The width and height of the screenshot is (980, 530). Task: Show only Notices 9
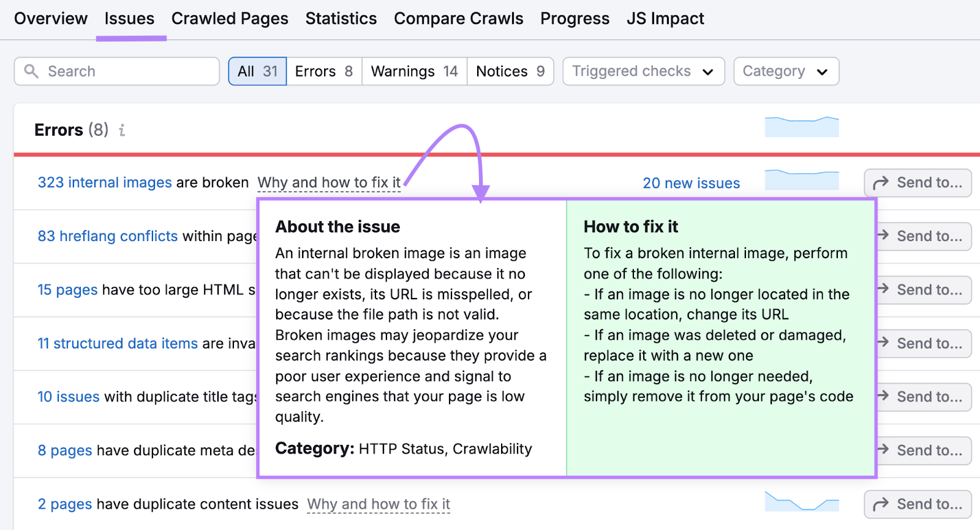click(x=510, y=72)
